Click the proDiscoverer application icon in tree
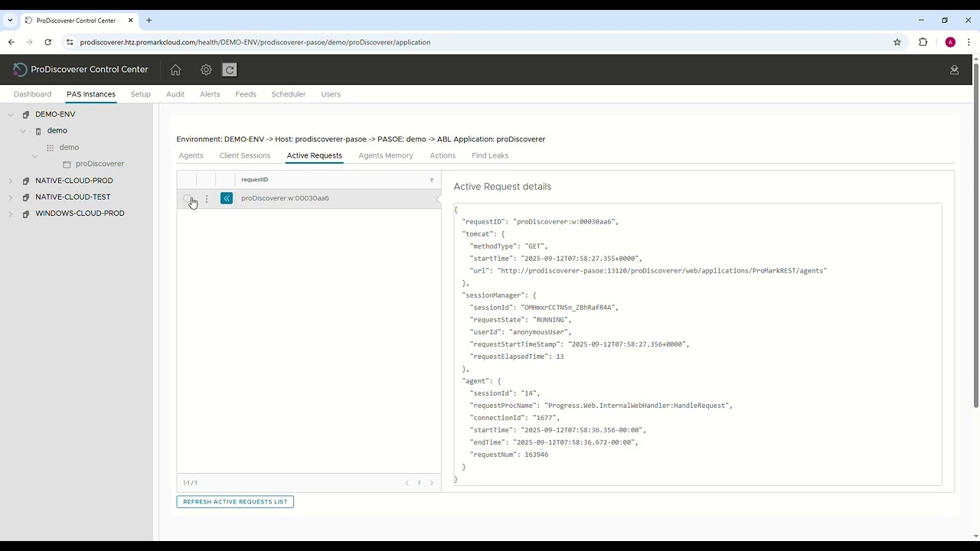The image size is (980, 551). click(67, 165)
